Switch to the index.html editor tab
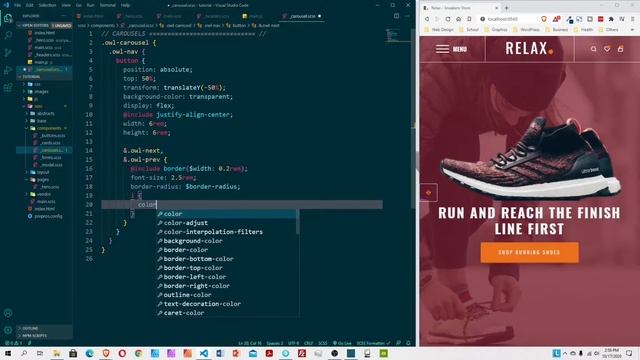640x360 pixels. point(93,16)
